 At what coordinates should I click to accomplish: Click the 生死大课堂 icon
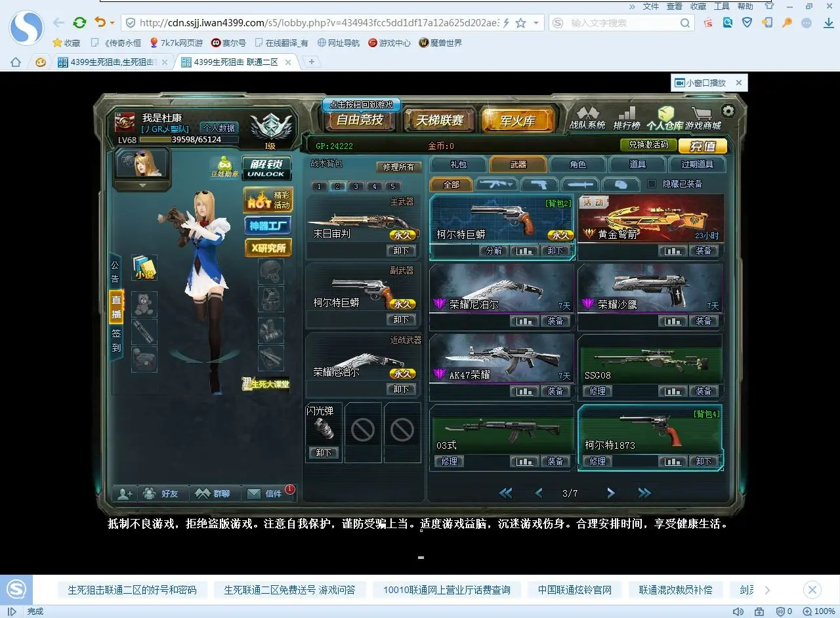click(265, 384)
